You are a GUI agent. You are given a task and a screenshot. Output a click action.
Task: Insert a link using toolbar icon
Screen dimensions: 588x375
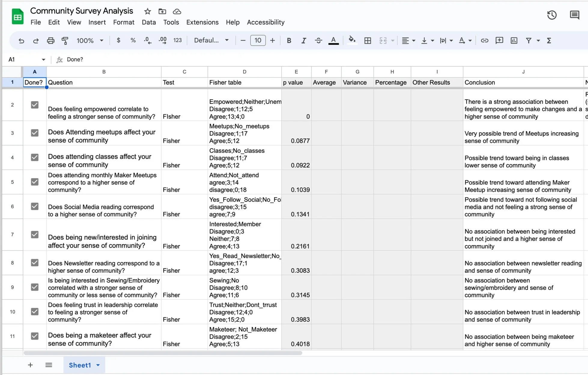pos(484,40)
